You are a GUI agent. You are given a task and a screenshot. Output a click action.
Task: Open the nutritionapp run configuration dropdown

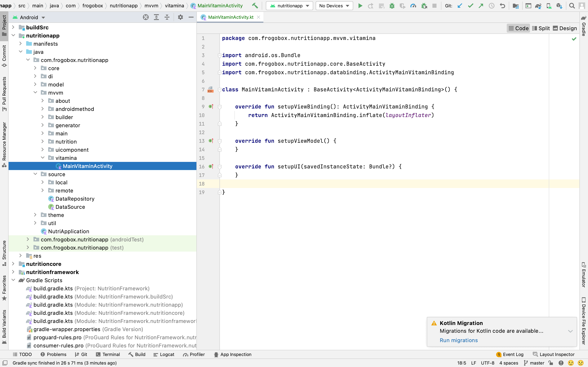(290, 6)
